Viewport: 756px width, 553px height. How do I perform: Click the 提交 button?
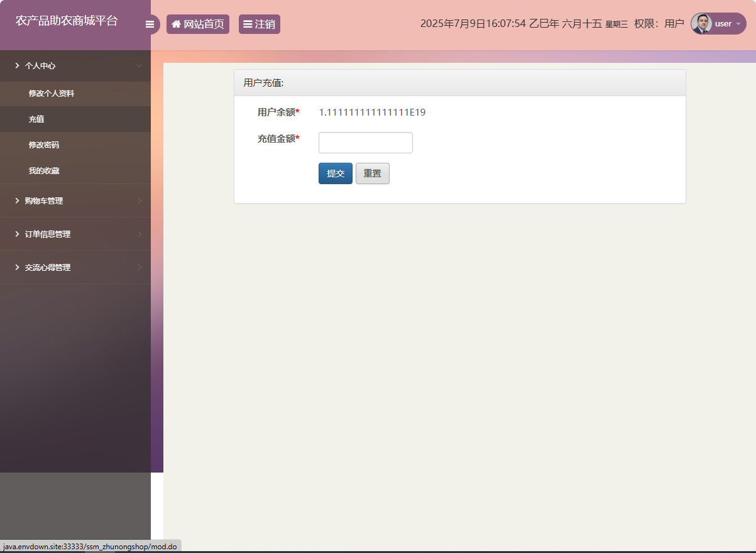[x=336, y=173]
